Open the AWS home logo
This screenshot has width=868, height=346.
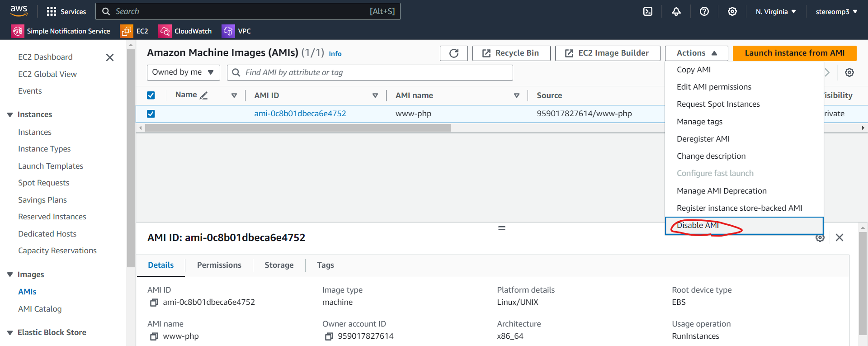coord(19,11)
